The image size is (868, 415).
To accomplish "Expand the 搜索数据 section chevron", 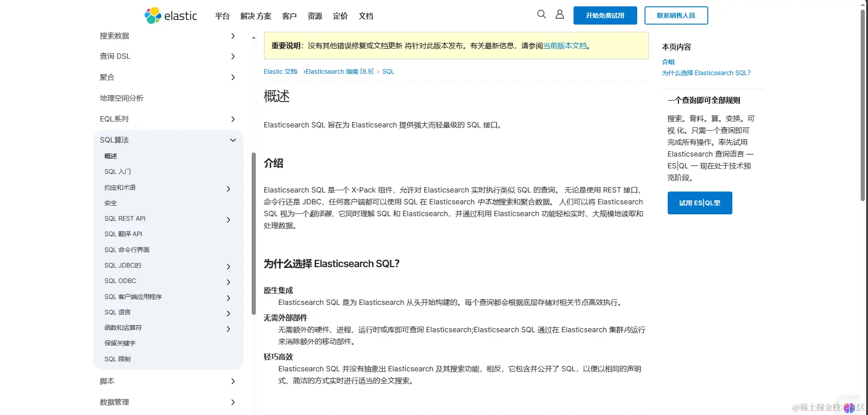I will tap(233, 36).
